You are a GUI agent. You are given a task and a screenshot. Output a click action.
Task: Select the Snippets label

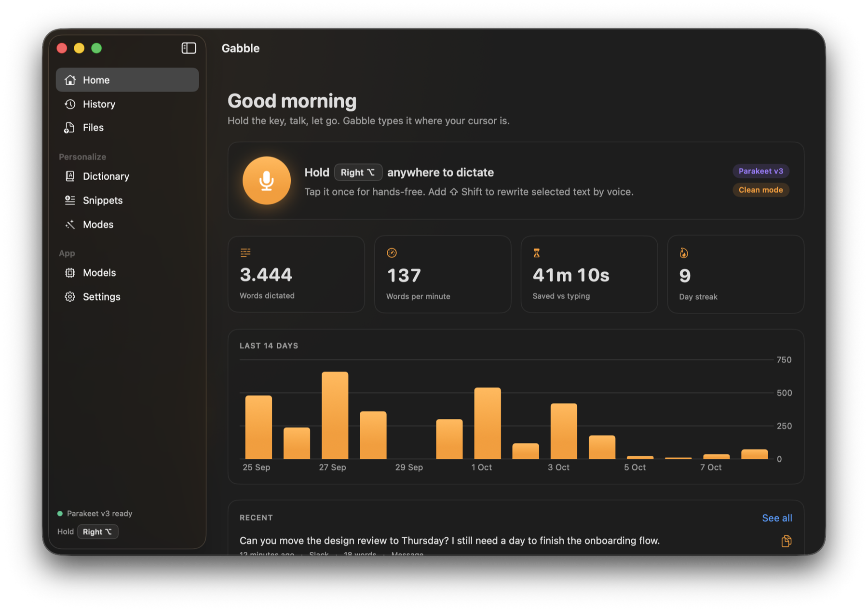coord(103,200)
